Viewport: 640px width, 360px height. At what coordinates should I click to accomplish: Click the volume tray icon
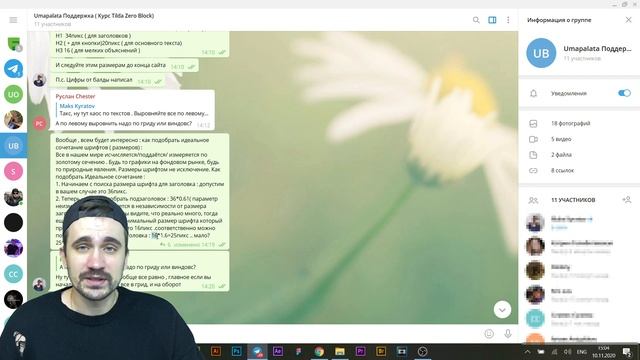[x=568, y=352]
